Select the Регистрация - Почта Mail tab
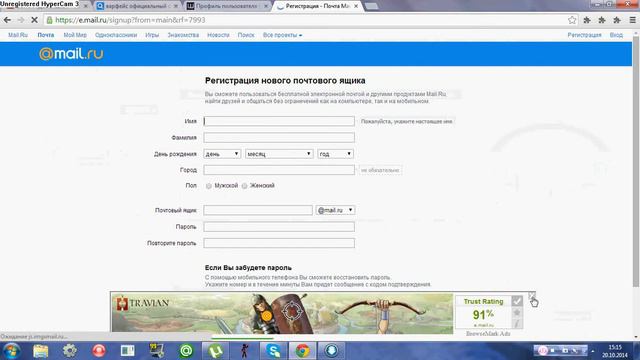Image resolution: width=640 pixels, height=360 pixels. click(x=317, y=6)
